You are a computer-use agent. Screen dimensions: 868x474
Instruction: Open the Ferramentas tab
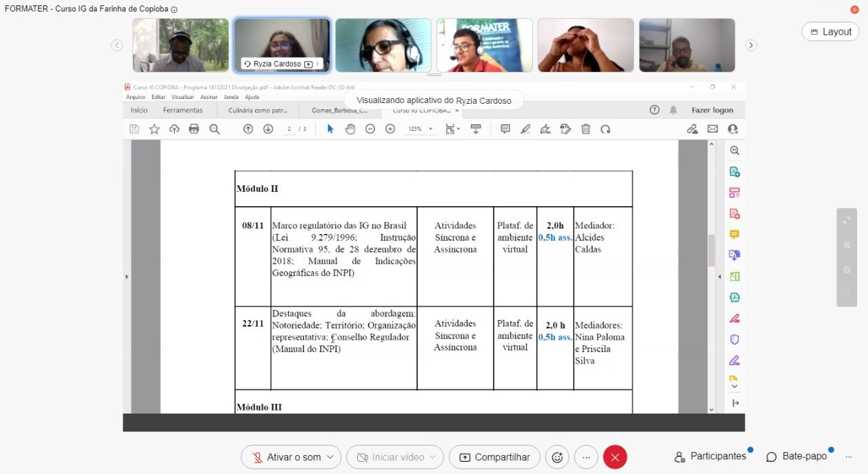coord(182,110)
